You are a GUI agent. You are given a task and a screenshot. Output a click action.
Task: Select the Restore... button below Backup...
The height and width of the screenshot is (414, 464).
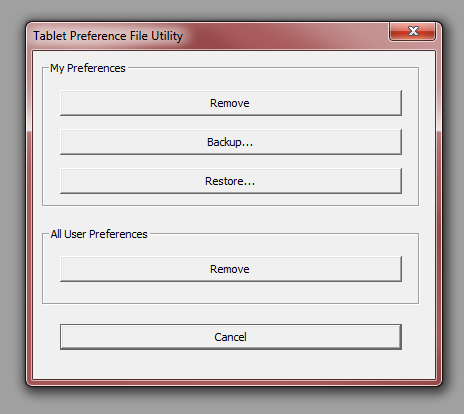tap(231, 181)
